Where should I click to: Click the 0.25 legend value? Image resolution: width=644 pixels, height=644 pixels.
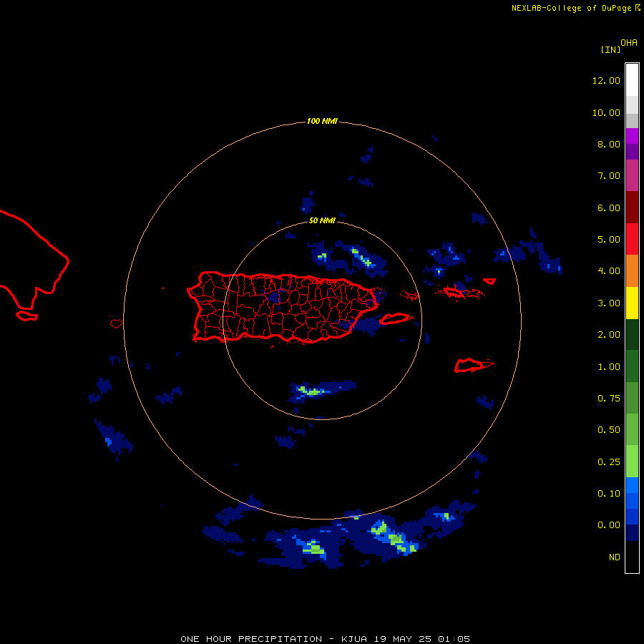tap(609, 462)
